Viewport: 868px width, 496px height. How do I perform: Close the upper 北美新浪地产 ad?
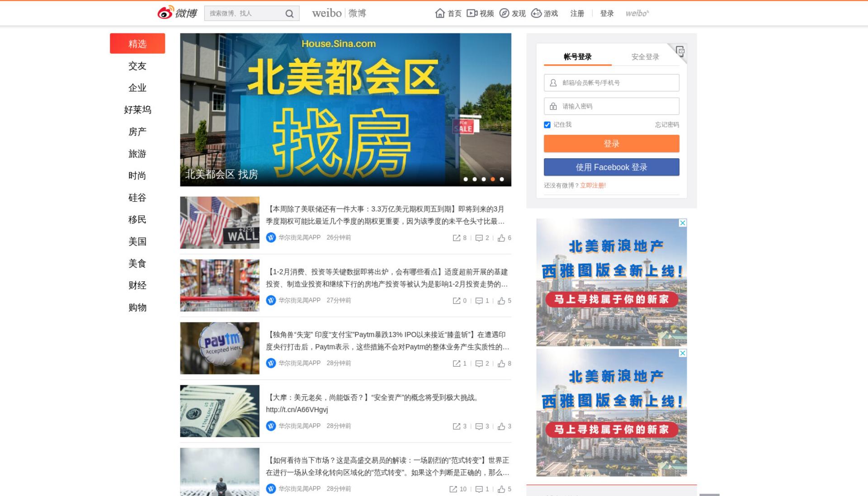[683, 223]
